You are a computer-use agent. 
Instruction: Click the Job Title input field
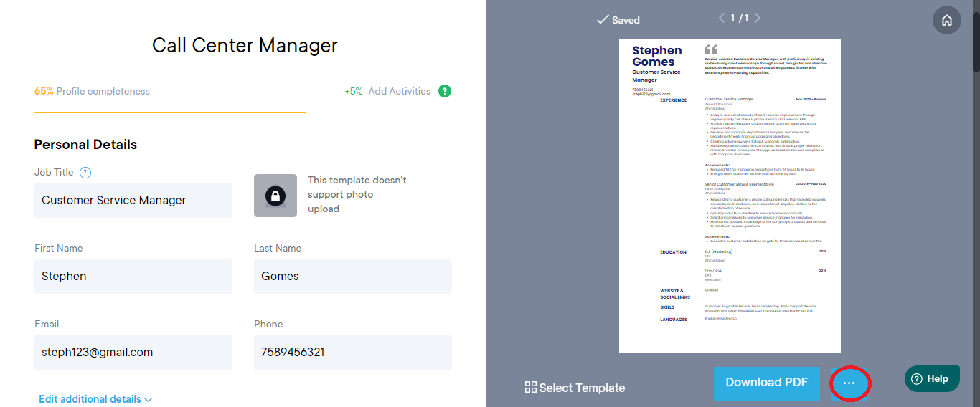point(133,201)
